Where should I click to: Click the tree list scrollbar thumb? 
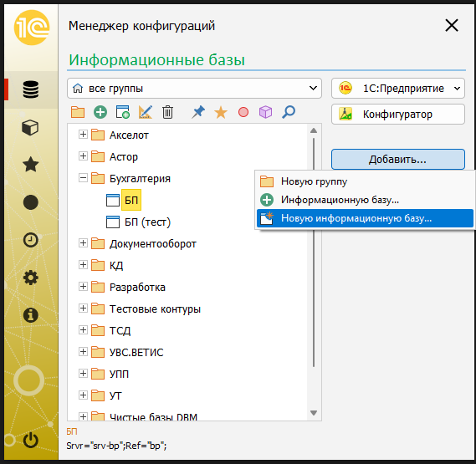pos(314,252)
